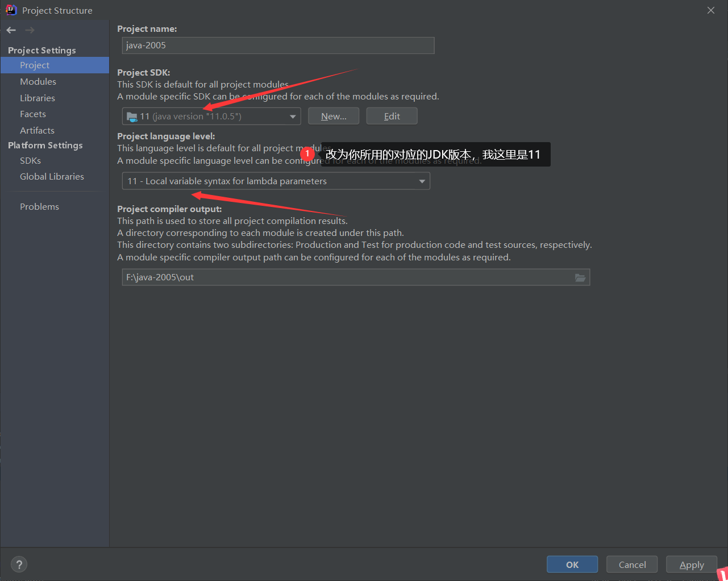Click the New... SDK button
The image size is (728, 581).
coord(334,115)
